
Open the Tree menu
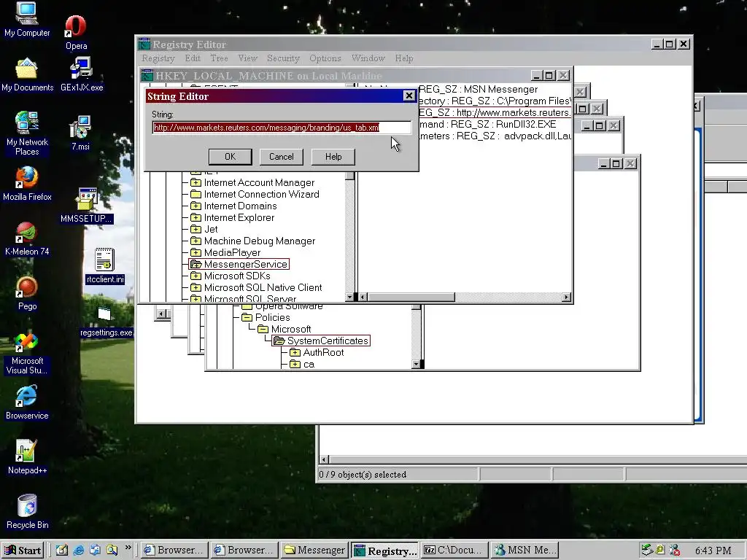click(x=219, y=58)
